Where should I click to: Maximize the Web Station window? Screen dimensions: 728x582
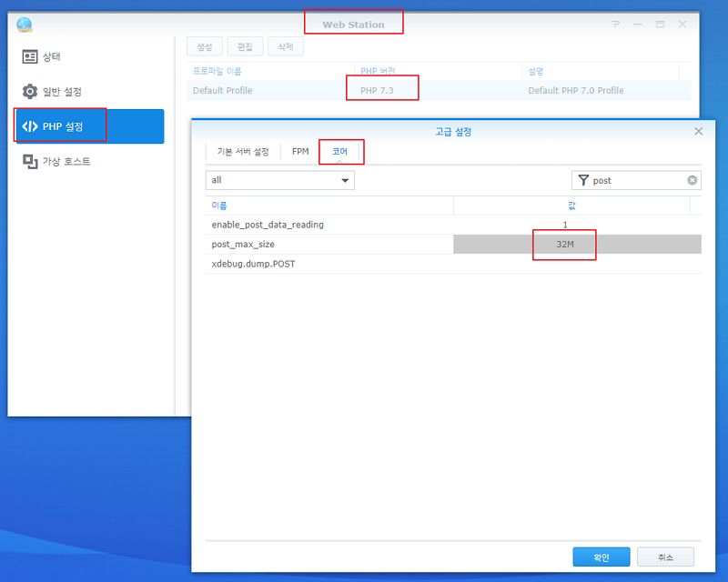661,25
